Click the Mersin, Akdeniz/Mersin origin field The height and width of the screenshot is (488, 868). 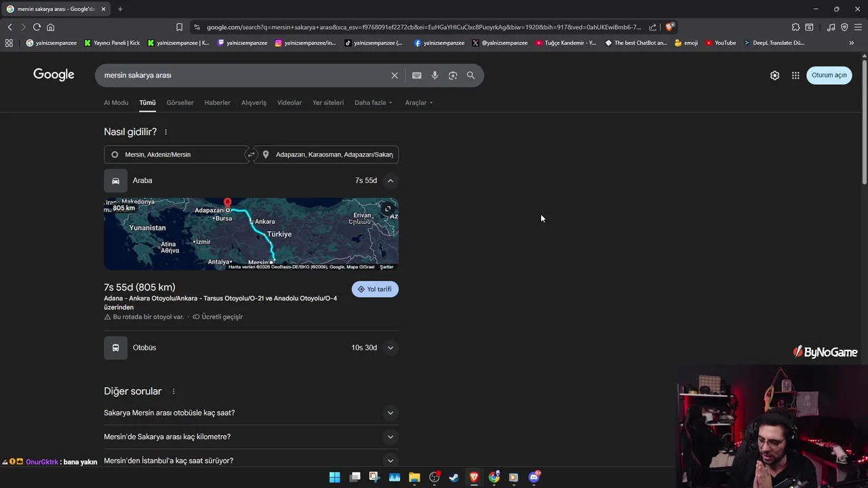pos(176,155)
